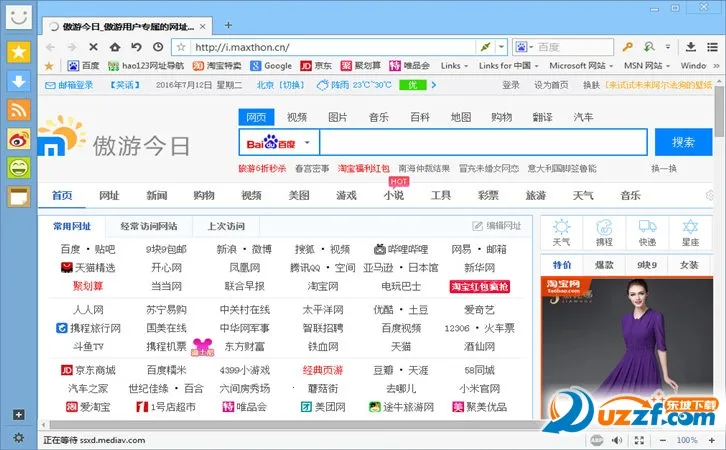
Task: Select the 视频 search category tab
Action: pyautogui.click(x=297, y=117)
